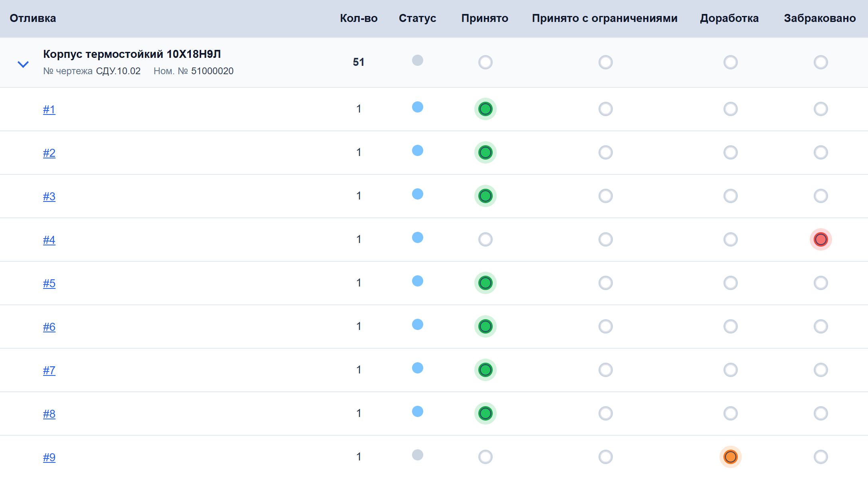Viewport: 868px width, 478px height.
Task: Click the Статус column header
Action: click(418, 18)
